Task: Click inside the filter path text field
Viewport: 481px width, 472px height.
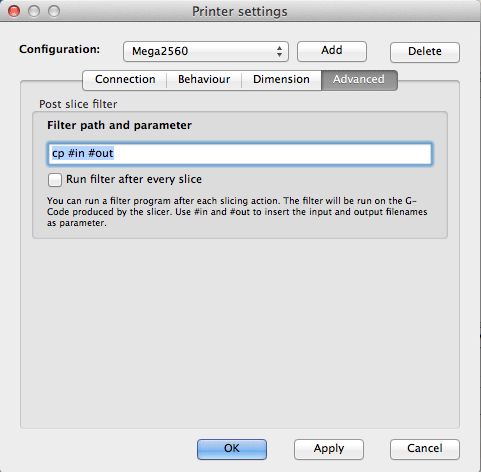Action: pos(240,154)
